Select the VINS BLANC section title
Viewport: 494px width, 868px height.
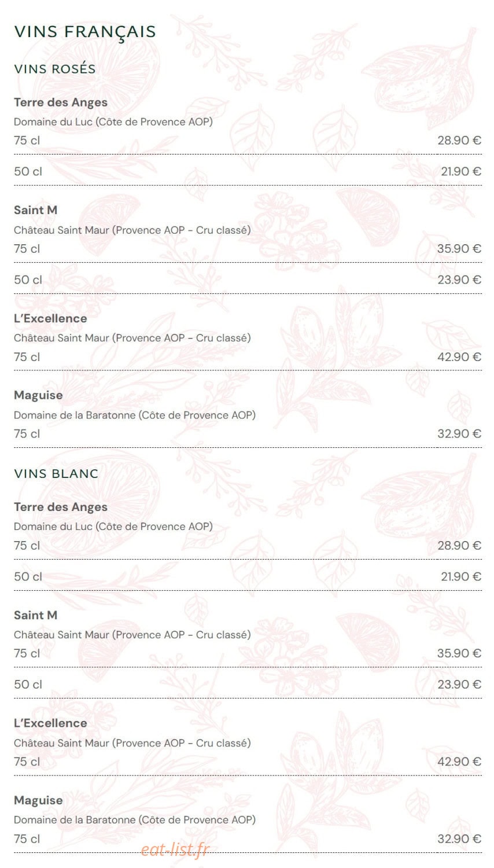point(56,473)
